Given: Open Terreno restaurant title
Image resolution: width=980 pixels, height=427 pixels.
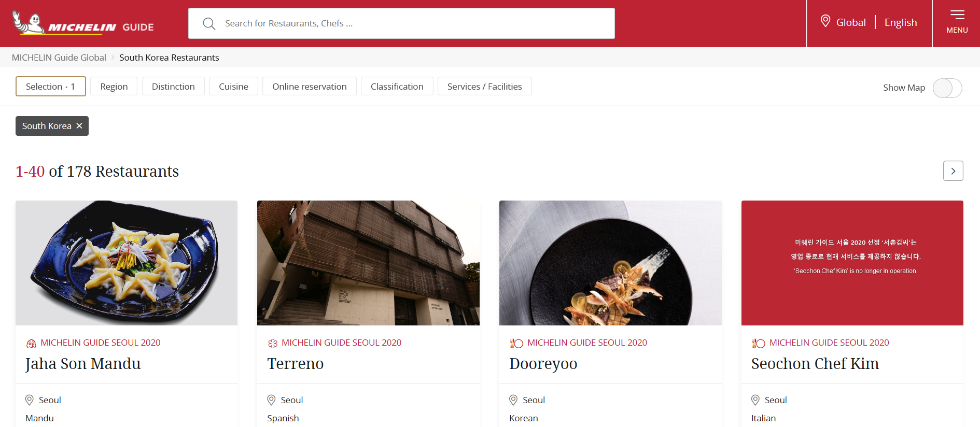Looking at the screenshot, I should coord(296,364).
